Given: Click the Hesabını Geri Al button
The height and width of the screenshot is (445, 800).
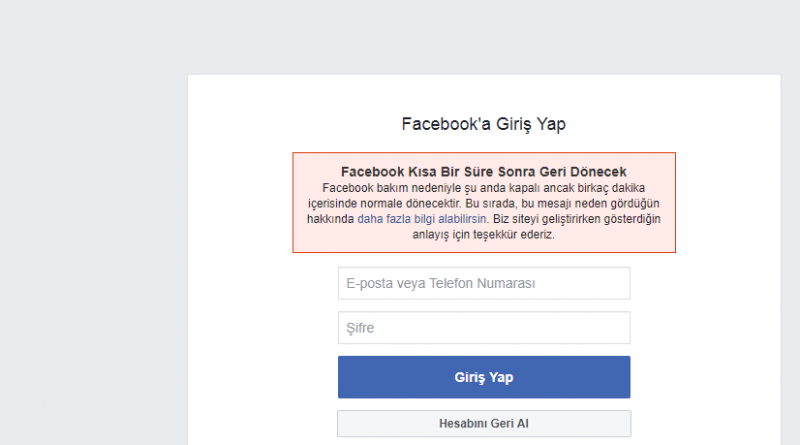Looking at the screenshot, I should (484, 424).
